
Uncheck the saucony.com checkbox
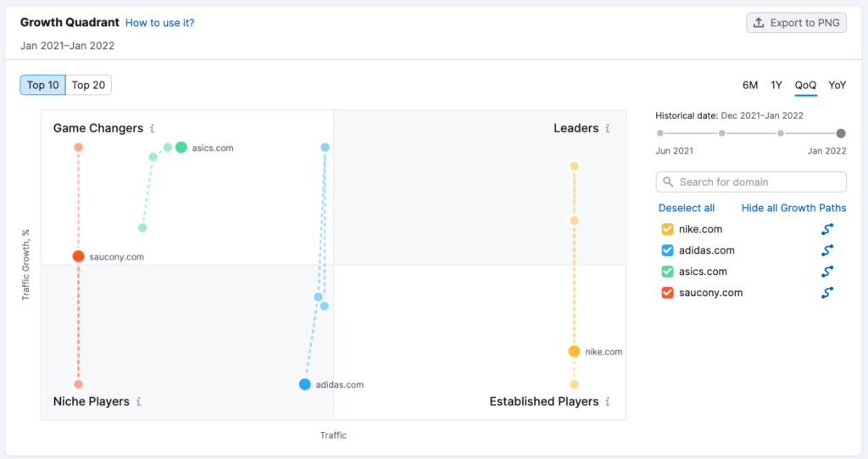pyautogui.click(x=667, y=292)
